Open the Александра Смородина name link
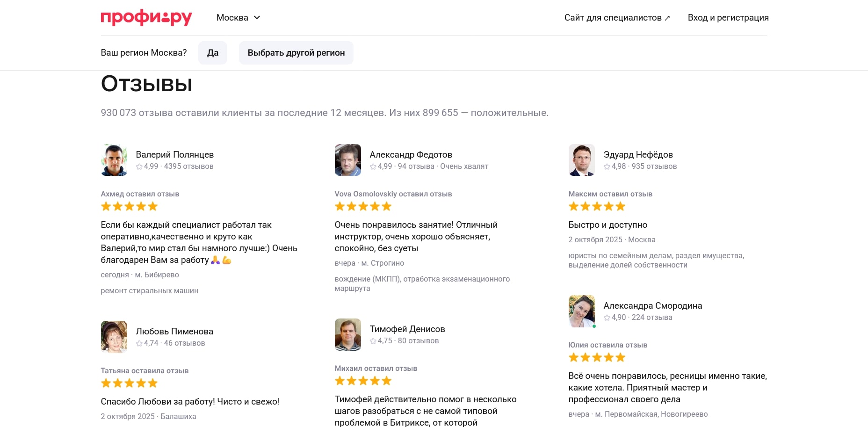The height and width of the screenshot is (427, 868). coord(653,305)
